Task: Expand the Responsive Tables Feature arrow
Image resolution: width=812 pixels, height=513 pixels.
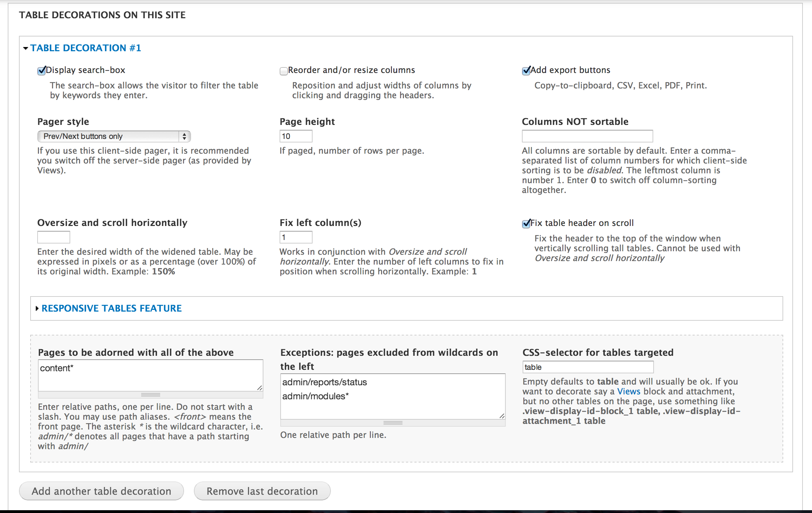Action: click(37, 308)
